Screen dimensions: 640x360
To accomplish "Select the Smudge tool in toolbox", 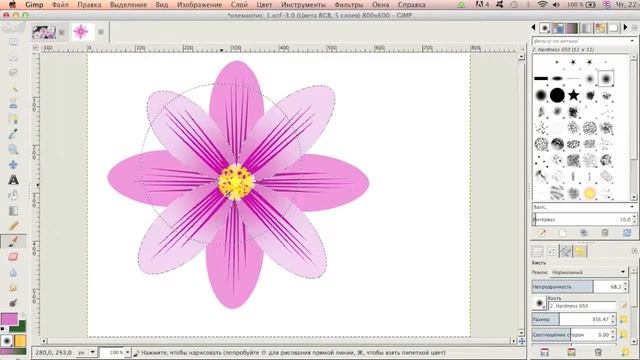I will pyautogui.click(x=13, y=287).
